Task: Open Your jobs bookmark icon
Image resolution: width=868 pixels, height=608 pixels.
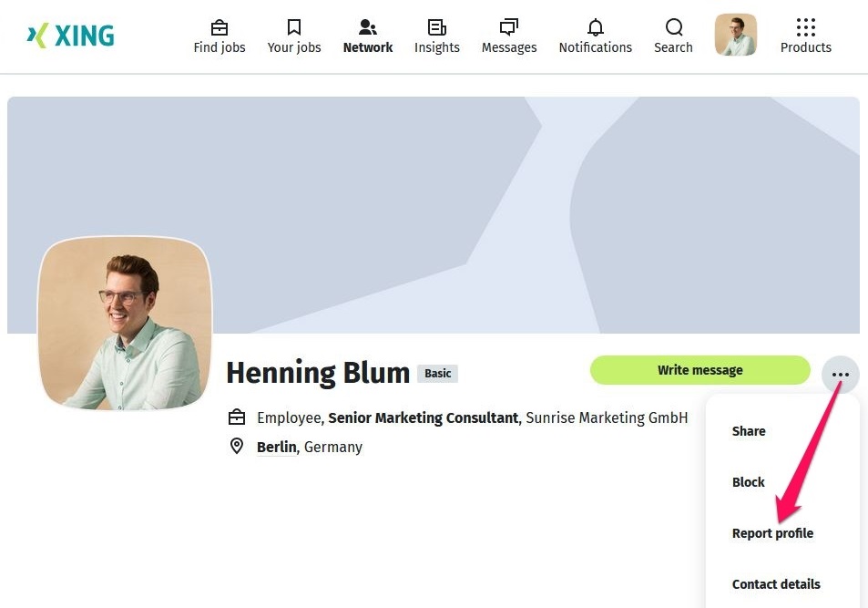Action: coord(293,27)
